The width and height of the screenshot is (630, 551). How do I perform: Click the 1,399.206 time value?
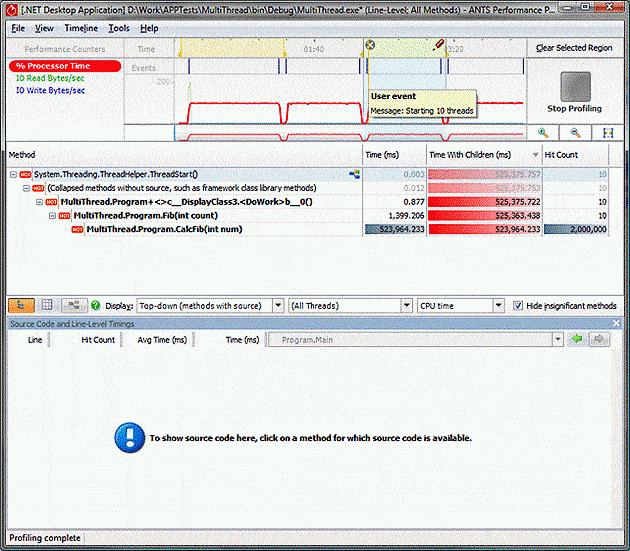406,216
